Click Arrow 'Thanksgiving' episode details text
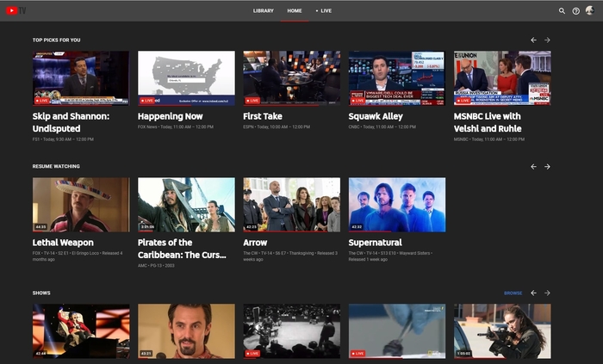The height and width of the screenshot is (364, 603). click(290, 256)
